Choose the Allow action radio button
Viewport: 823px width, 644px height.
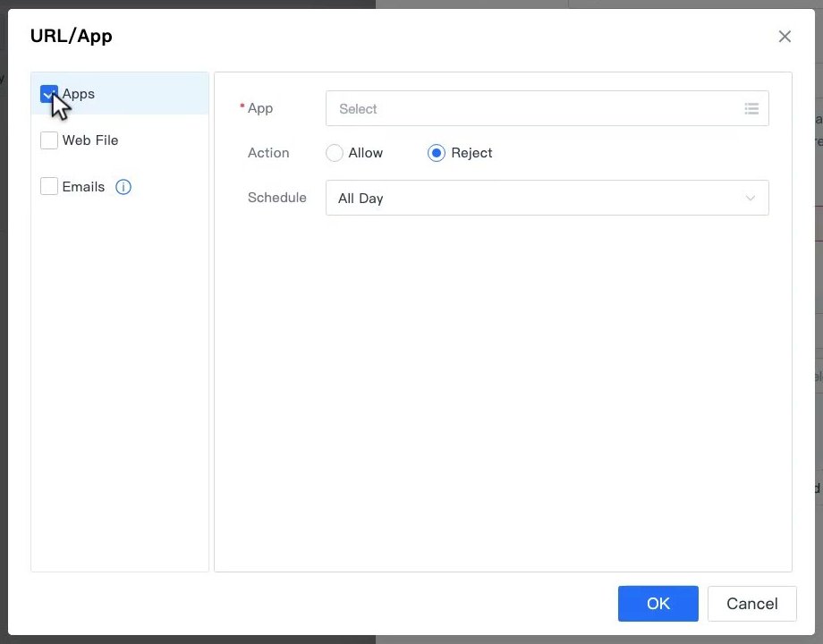pos(335,153)
